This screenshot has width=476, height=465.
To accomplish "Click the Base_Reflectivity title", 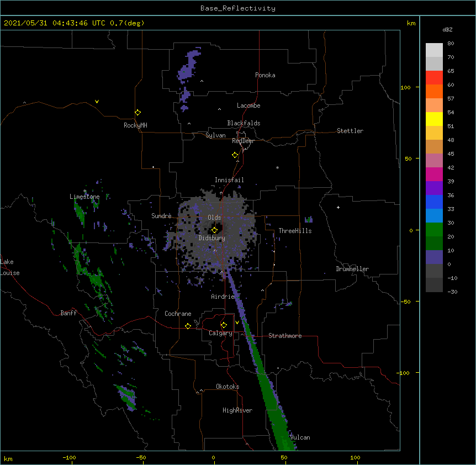I will click(x=237, y=8).
